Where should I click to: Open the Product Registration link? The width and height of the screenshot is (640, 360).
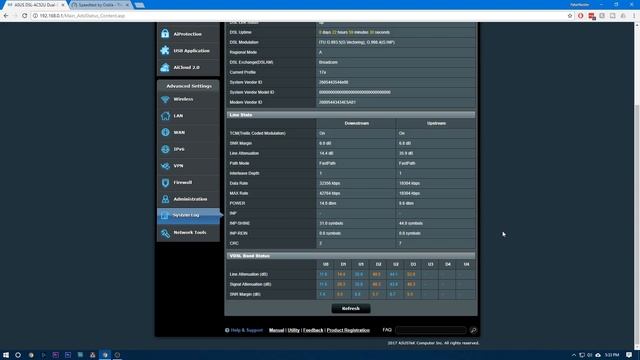point(348,330)
